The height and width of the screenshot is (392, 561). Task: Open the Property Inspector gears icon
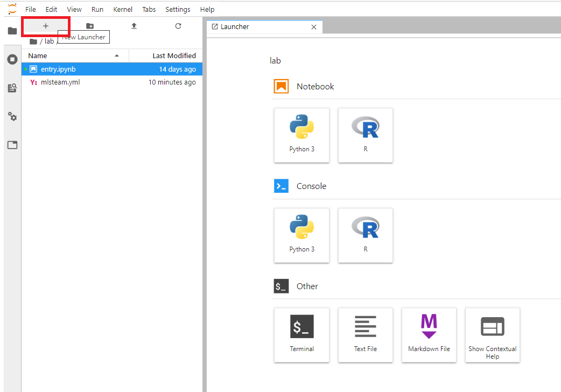tap(12, 116)
